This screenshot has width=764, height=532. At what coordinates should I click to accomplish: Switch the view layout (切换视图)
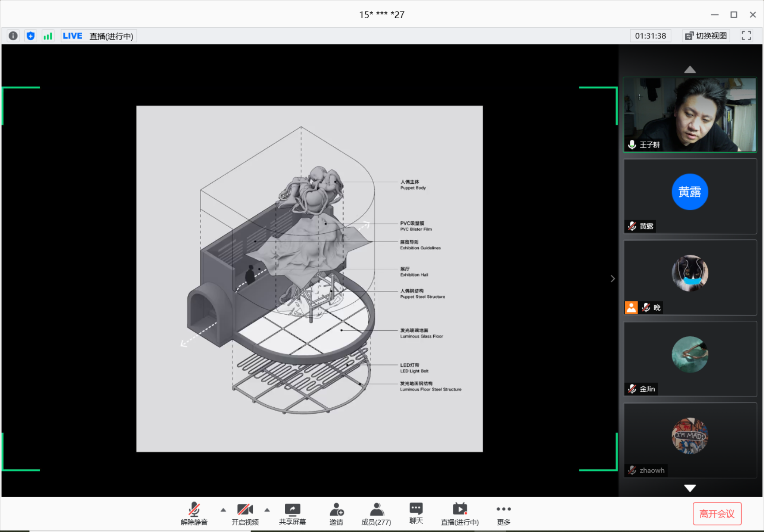pos(706,36)
